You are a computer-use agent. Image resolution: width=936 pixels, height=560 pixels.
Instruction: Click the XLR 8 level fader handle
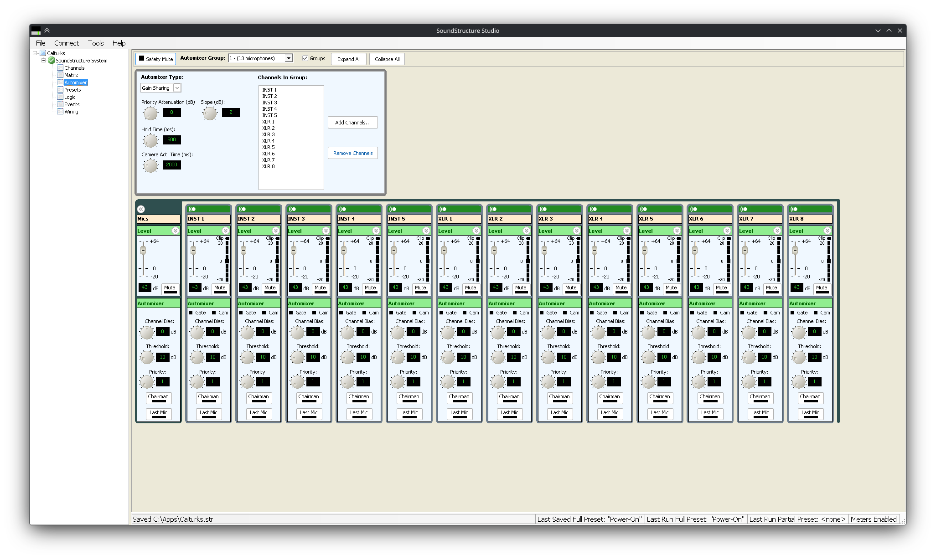tap(795, 250)
